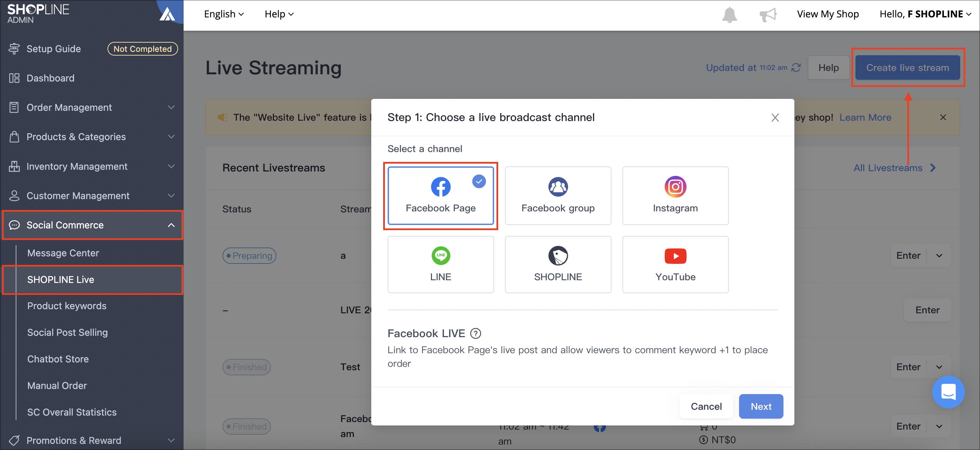
Task: Open the Hello, F SHOPLINE account menu
Action: point(925,14)
